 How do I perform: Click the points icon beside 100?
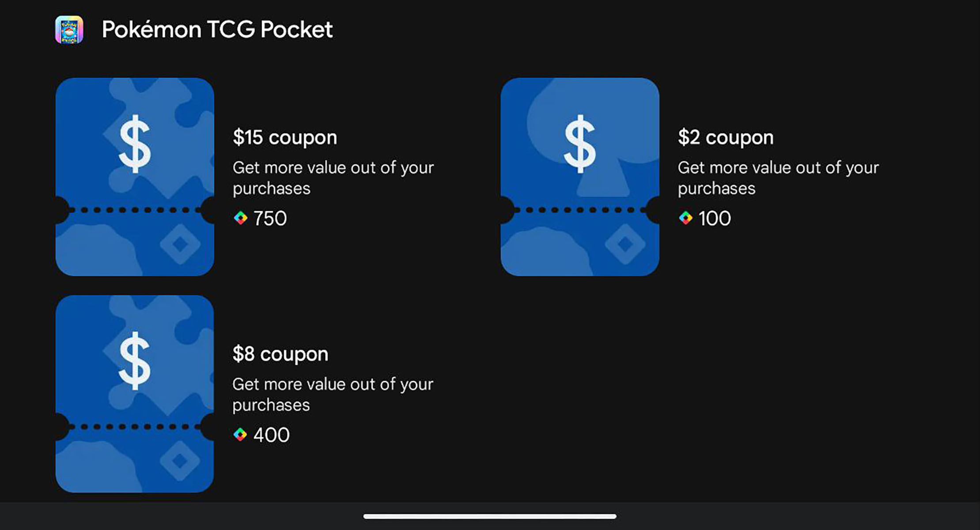click(685, 218)
